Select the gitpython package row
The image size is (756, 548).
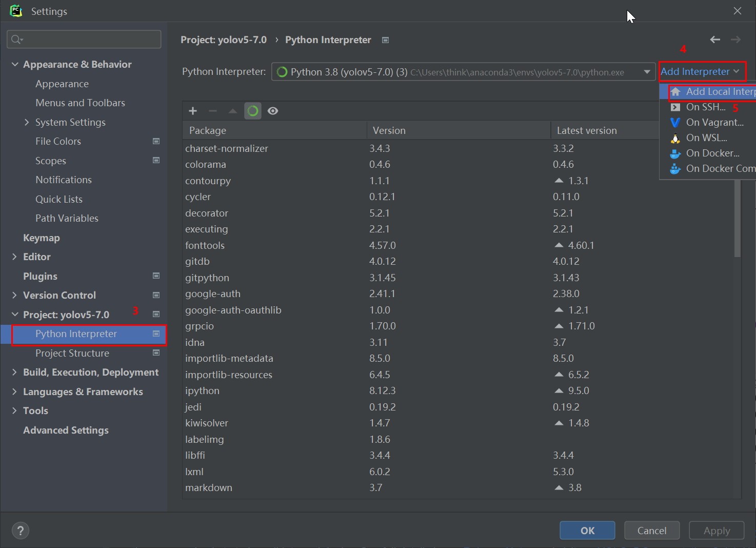pos(458,278)
